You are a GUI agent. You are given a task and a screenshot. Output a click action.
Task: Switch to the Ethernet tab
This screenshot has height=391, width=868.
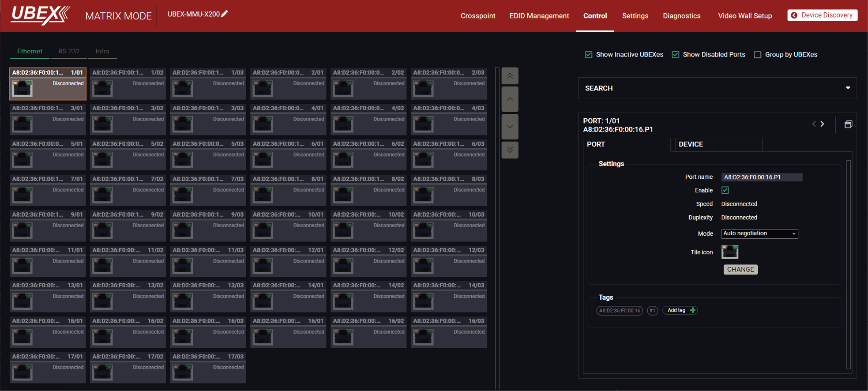click(30, 51)
